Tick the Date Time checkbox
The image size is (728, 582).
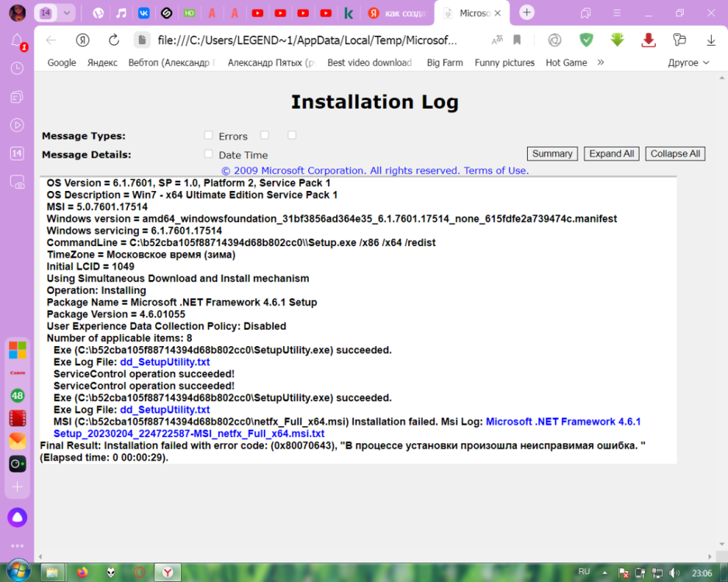pyautogui.click(x=208, y=154)
